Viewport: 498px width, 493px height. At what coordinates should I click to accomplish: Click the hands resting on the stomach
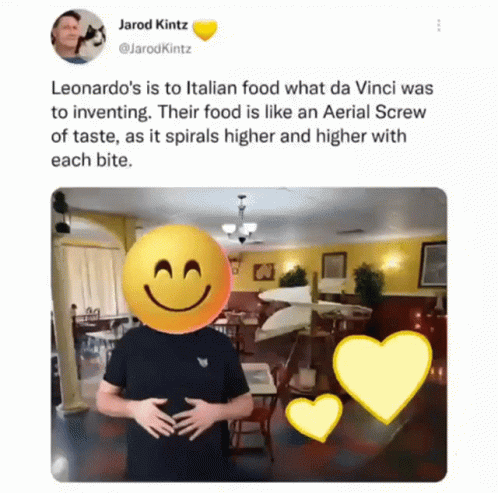173,418
